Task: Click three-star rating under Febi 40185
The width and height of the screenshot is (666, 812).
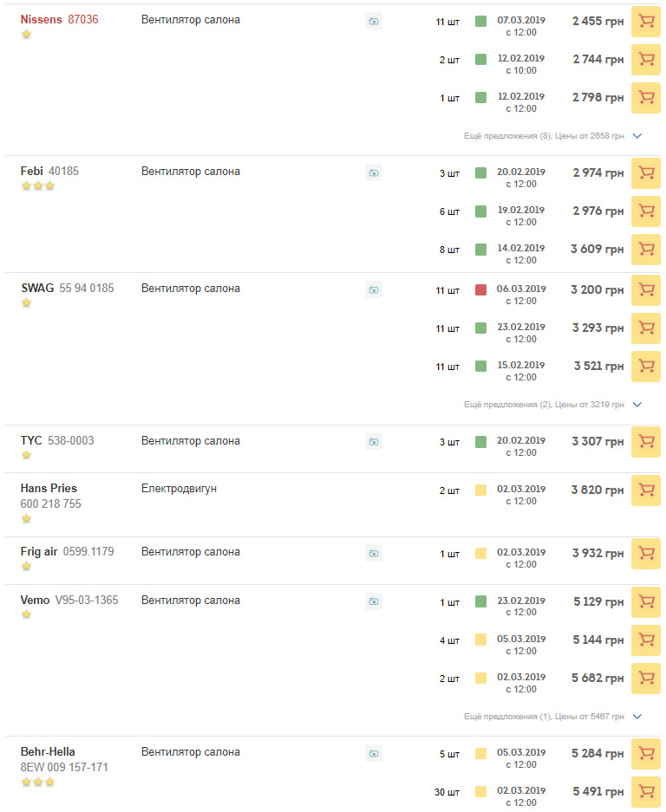Action: [38, 186]
